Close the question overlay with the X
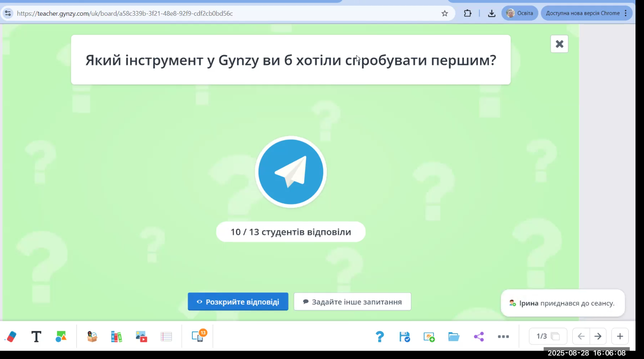Viewport: 644px width, 359px height. (x=560, y=44)
